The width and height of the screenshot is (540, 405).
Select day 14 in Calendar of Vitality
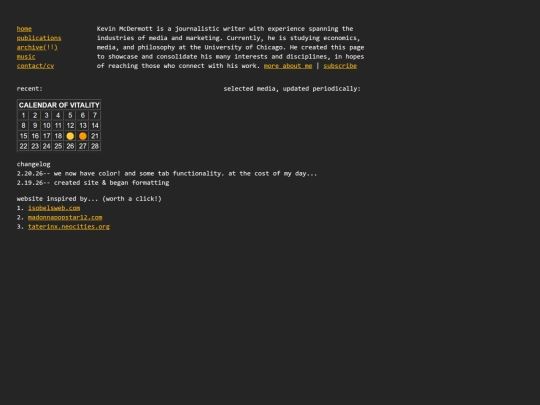[95, 126]
